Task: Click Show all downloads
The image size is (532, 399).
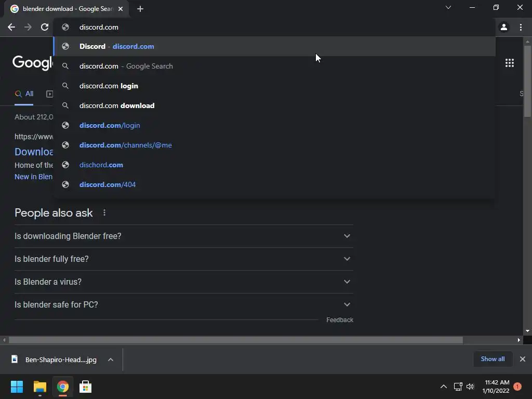Action: tap(493, 359)
